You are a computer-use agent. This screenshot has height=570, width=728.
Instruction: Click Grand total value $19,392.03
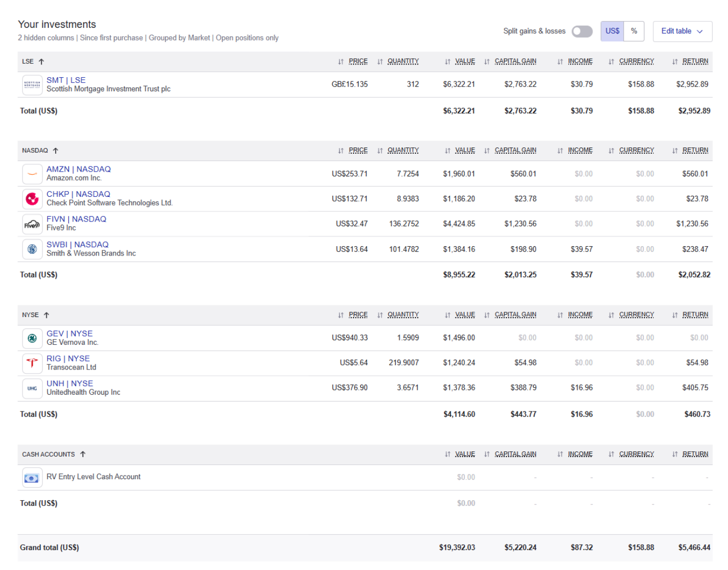click(457, 547)
